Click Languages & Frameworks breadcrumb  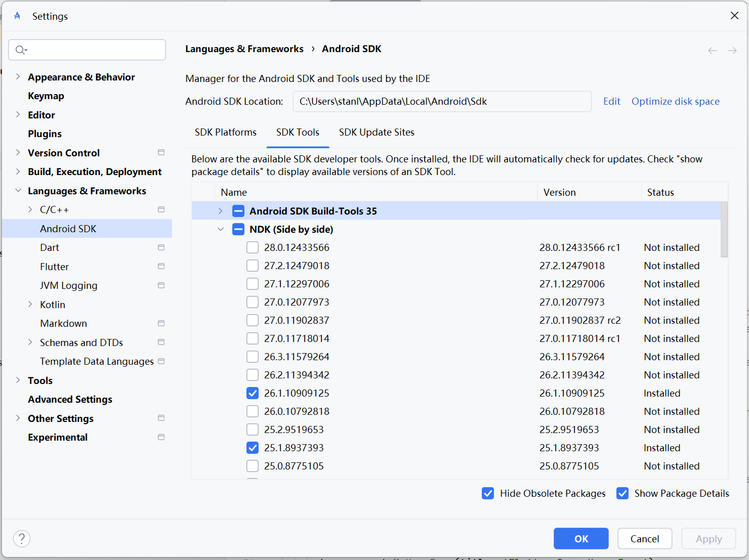coord(244,49)
